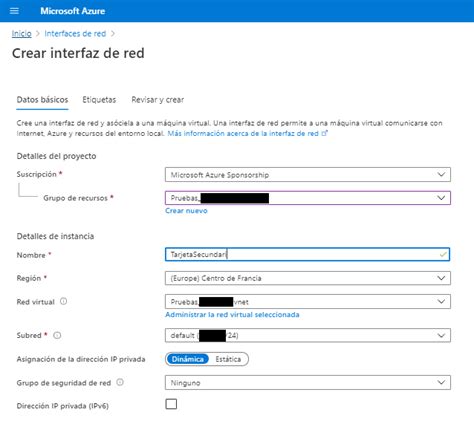
Task: Show info tooltip for Subred
Action: pyautogui.click(x=57, y=335)
